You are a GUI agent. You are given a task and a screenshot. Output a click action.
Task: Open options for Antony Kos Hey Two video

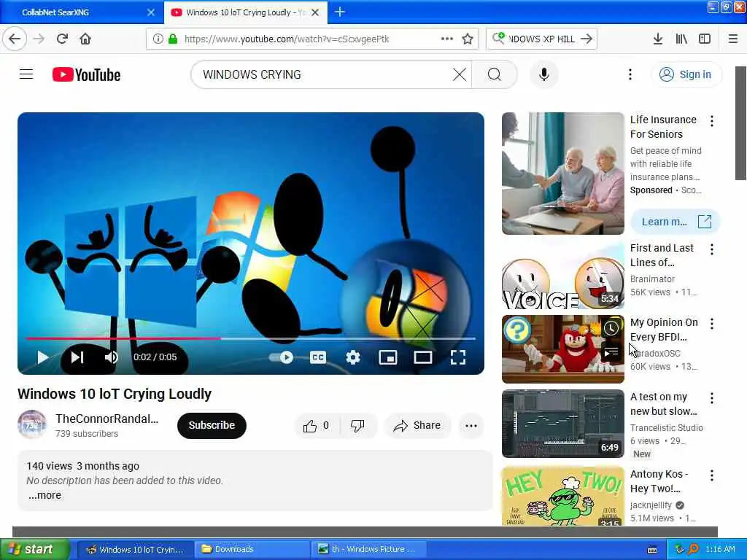pos(712,475)
